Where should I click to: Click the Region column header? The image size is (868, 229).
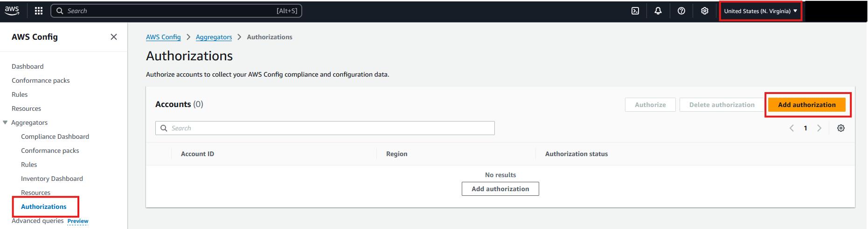(x=397, y=154)
